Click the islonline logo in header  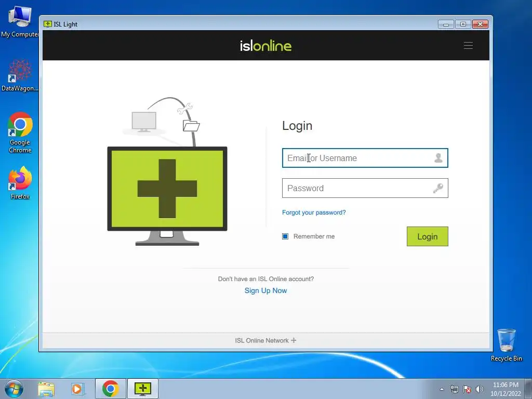point(265,46)
